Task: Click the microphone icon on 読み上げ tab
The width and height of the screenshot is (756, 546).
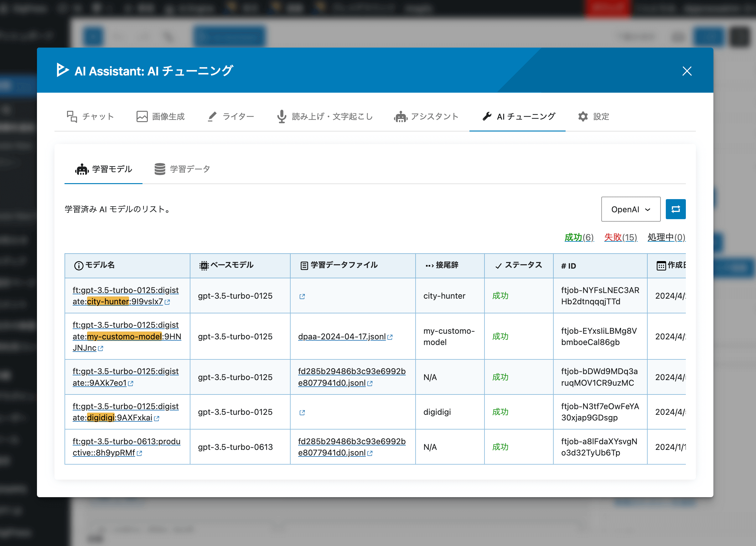Action: [x=282, y=116]
